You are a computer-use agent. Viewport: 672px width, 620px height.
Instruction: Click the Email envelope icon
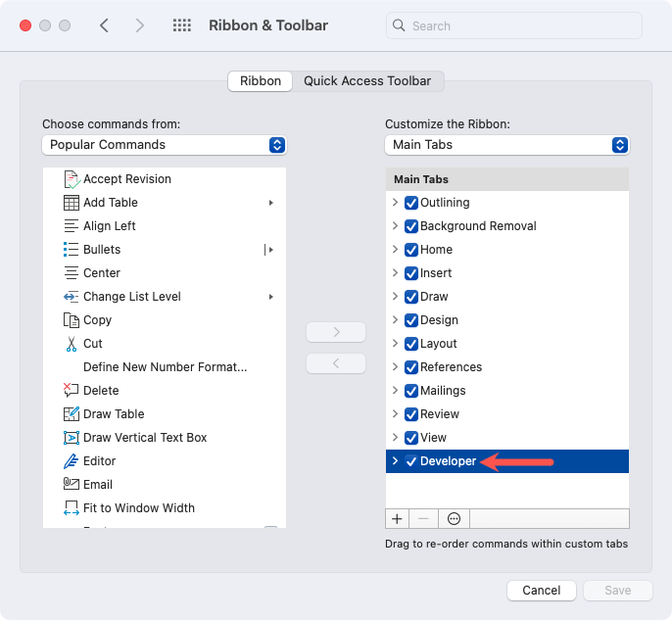point(71,485)
